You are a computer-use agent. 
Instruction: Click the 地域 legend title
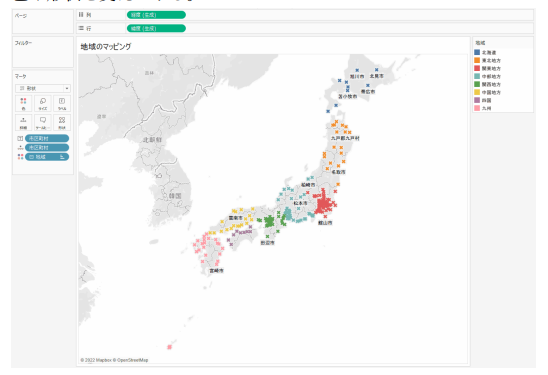pos(480,43)
